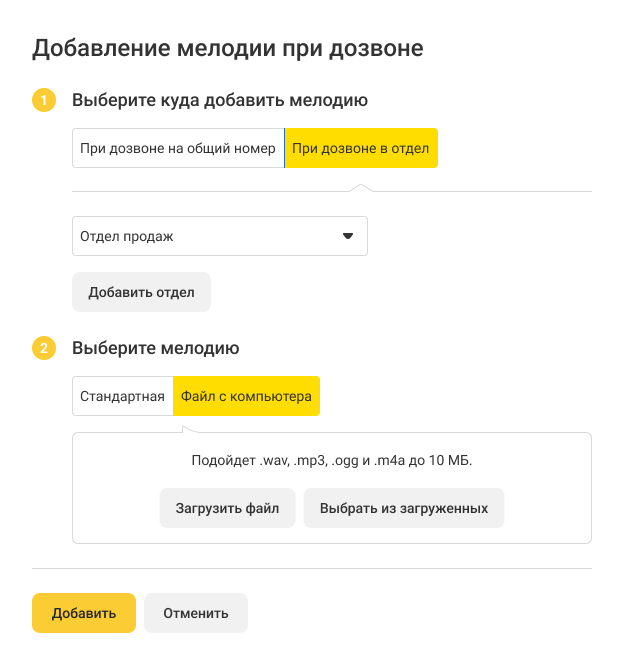Click the "Добавление мелодии при дозвоне" title
This screenshot has width=624, height=665.
click(228, 48)
